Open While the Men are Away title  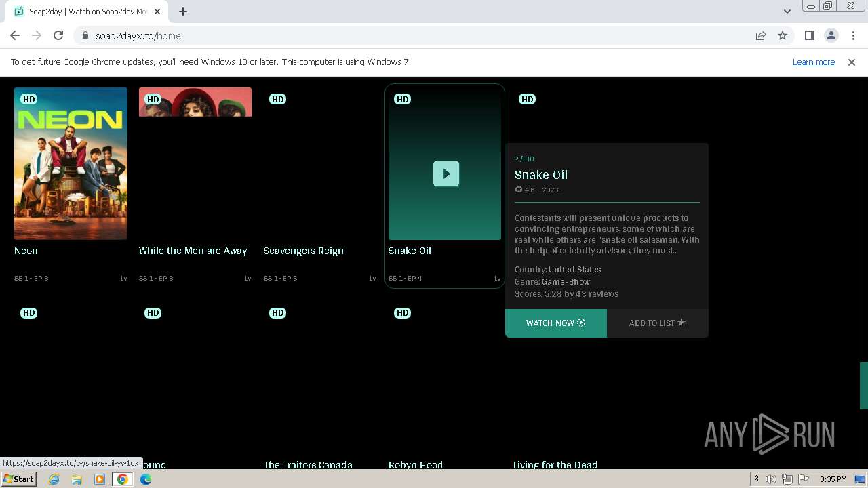[193, 251]
